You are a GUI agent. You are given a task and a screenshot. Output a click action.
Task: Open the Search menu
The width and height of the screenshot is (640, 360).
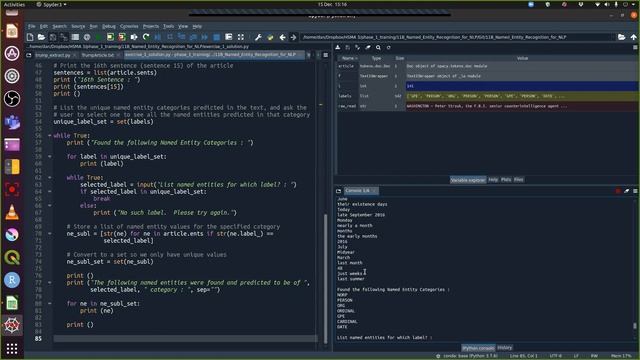click(59, 26)
